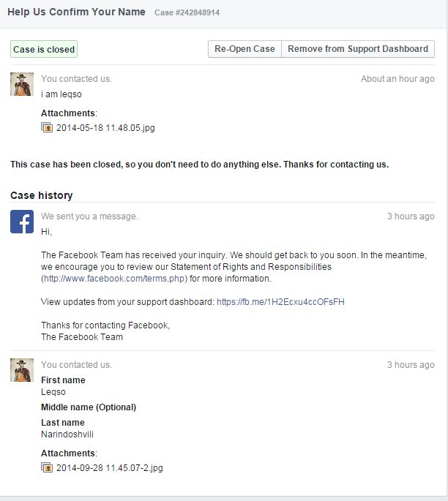This screenshot has width=448, height=501.
Task: Click the facebook.com/terms.php URL text
Action: 115,279
